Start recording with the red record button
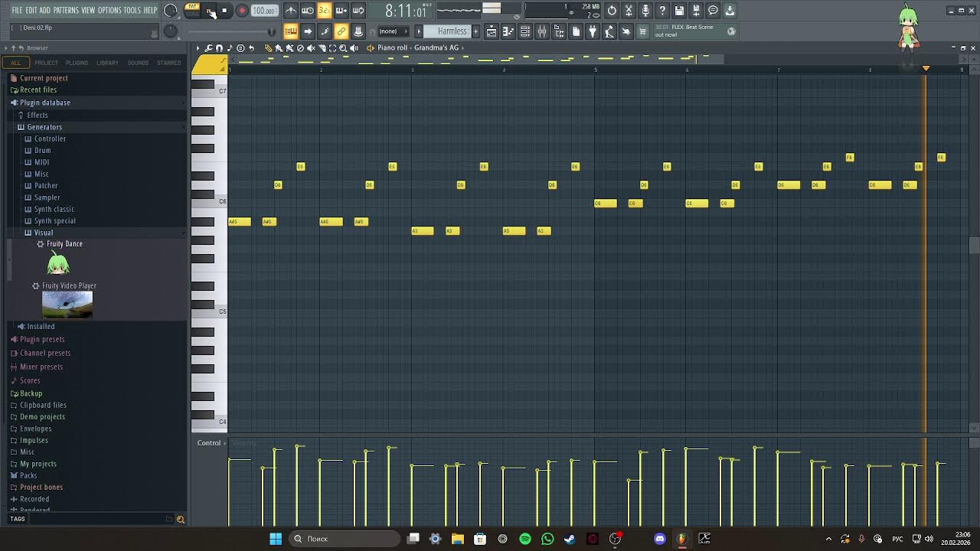 pyautogui.click(x=242, y=11)
